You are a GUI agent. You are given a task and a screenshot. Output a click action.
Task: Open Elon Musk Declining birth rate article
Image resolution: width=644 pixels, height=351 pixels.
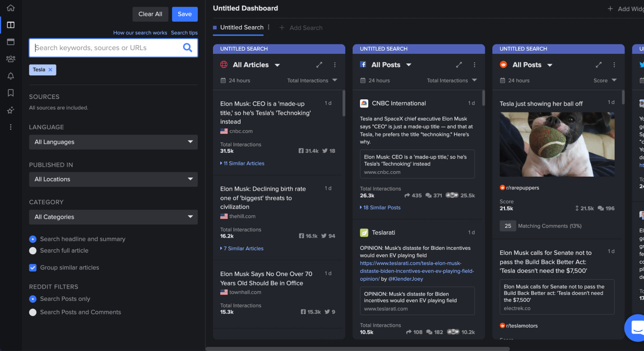tap(263, 198)
